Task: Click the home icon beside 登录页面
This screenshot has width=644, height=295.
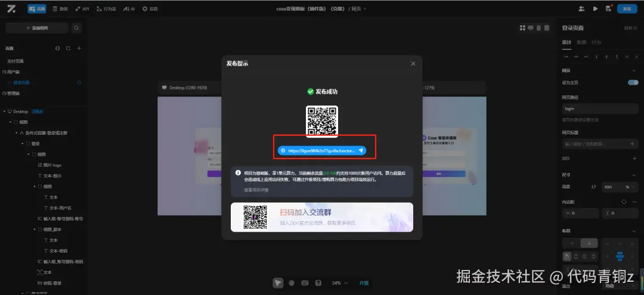Action: coord(79,82)
